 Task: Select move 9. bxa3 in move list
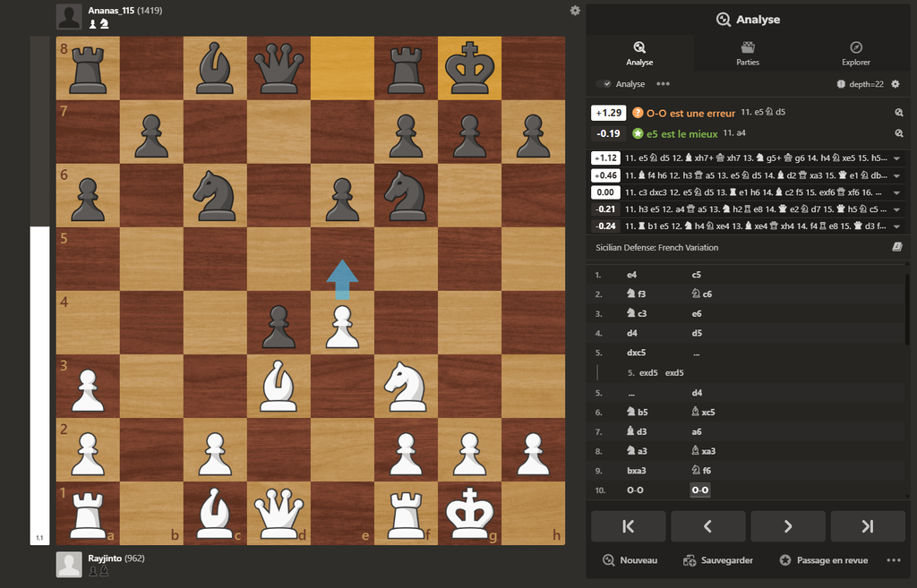[x=637, y=471]
